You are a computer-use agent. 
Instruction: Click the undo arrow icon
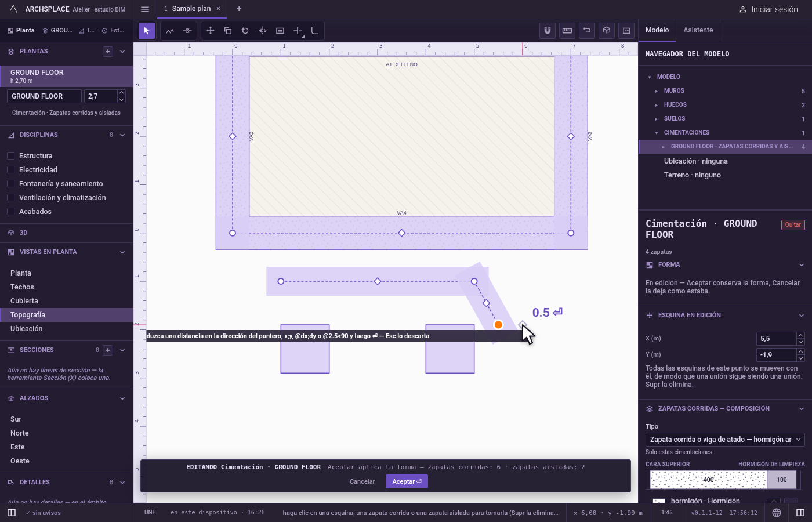[x=587, y=31]
